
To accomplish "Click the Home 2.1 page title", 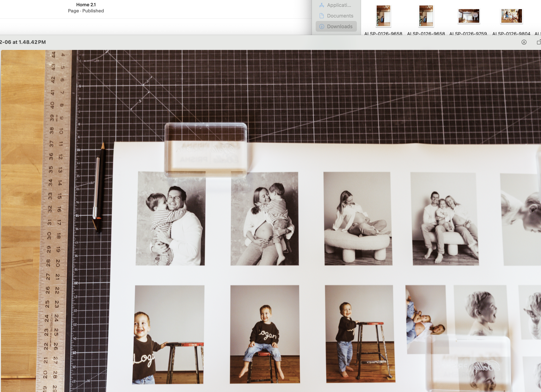I will pyautogui.click(x=86, y=5).
